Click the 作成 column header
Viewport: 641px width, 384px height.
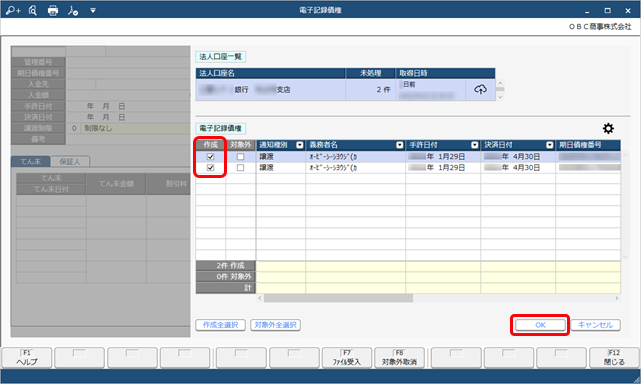[x=211, y=145]
